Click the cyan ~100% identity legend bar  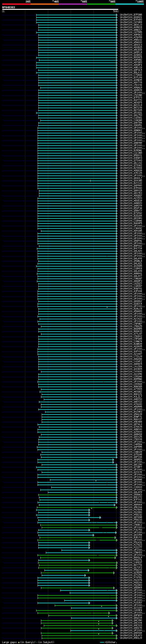tap(130, 4)
